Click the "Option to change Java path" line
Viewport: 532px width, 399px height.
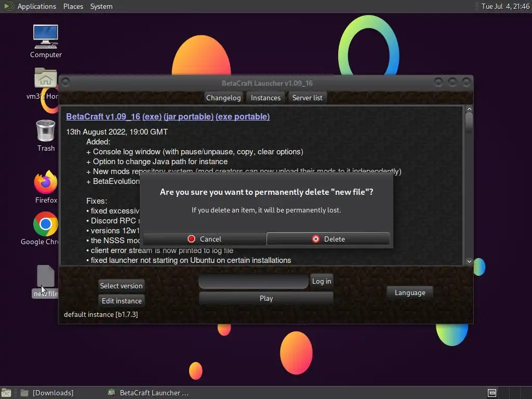click(157, 162)
